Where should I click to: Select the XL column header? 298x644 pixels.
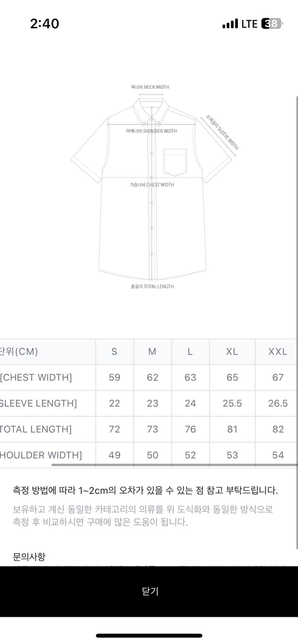tap(232, 352)
